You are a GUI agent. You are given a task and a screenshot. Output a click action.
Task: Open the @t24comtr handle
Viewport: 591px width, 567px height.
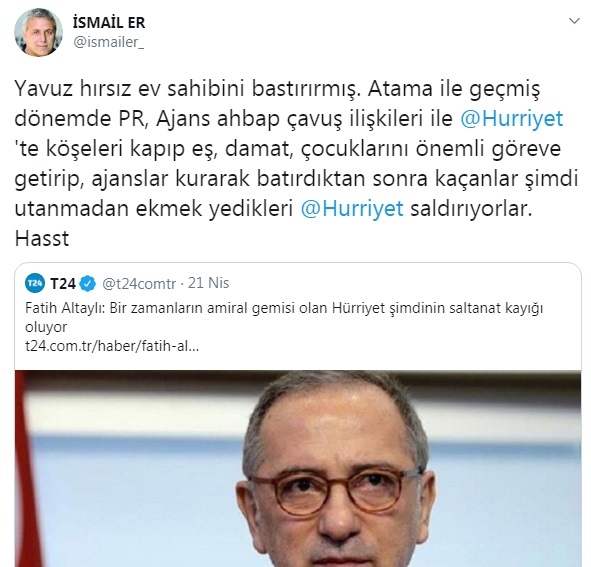pyautogui.click(x=139, y=284)
